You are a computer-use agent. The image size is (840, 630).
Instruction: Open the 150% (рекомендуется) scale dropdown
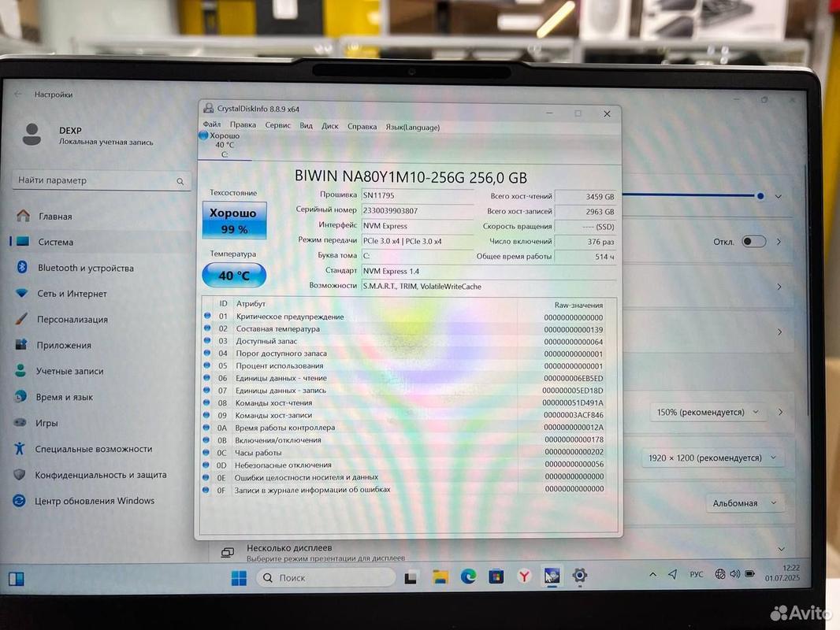[x=708, y=412]
